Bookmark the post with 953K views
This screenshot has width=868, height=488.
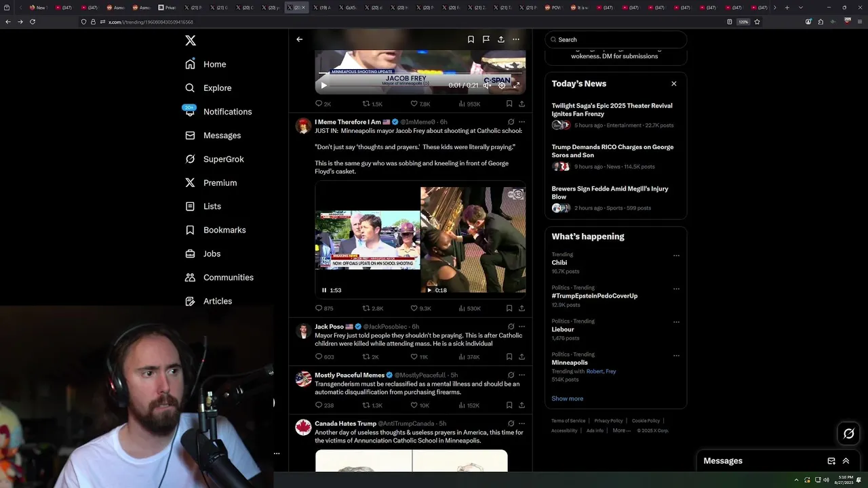pyautogui.click(x=509, y=104)
